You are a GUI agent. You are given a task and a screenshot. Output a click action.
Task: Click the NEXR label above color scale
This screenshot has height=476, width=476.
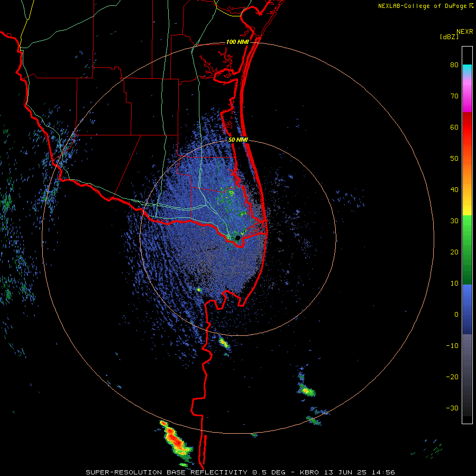click(x=464, y=32)
